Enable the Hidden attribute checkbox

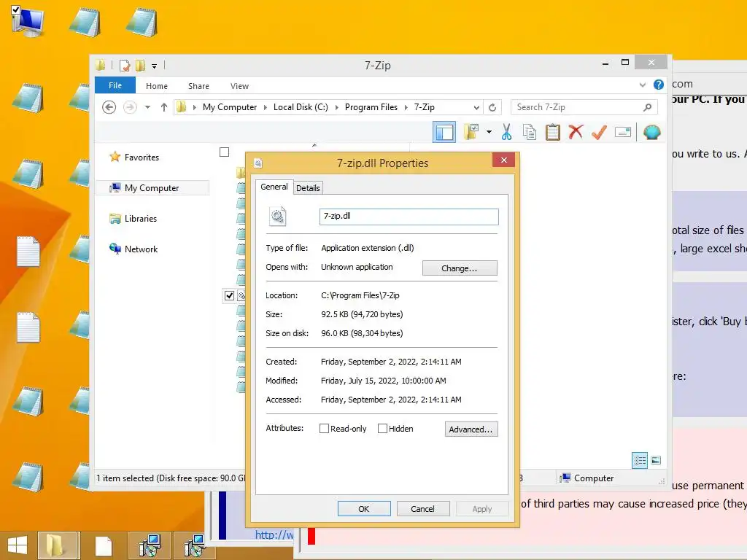click(382, 429)
